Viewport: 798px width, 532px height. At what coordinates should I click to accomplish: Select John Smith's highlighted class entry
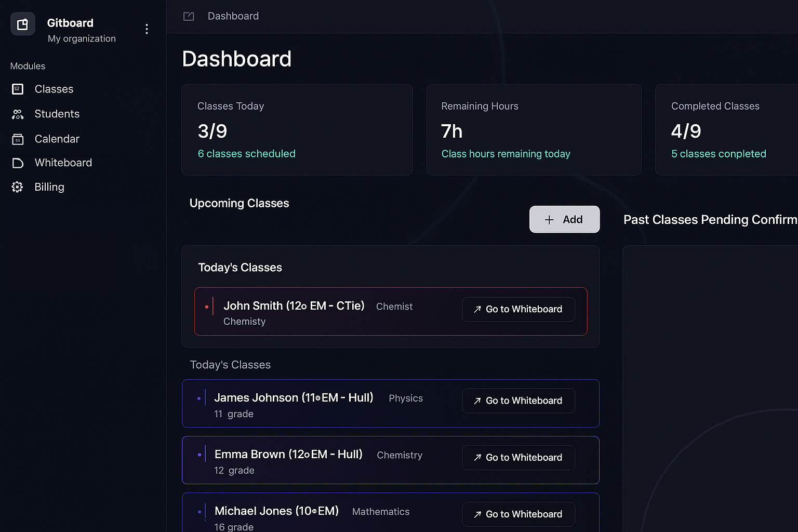point(391,312)
